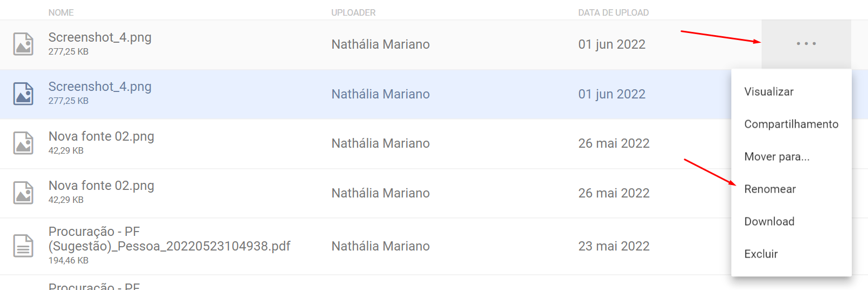This screenshot has height=290, width=868.
Task: Sort by DATA DE UPLOAD column header
Action: 613,12
